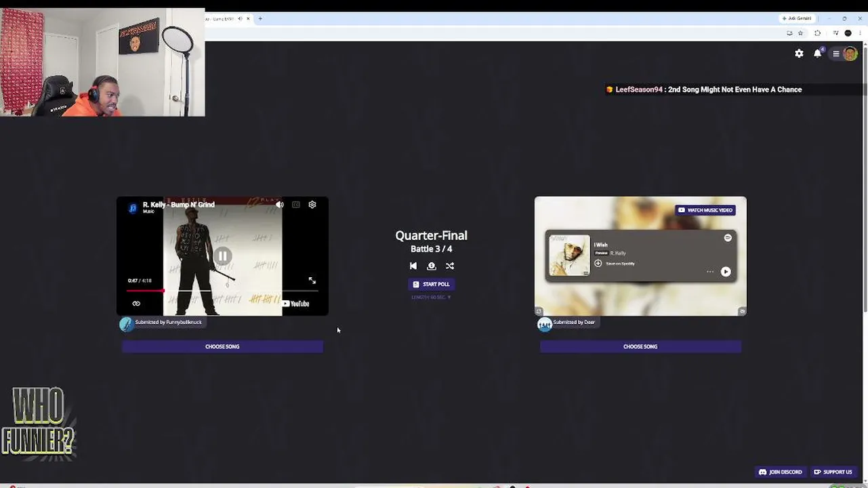Image resolution: width=868 pixels, height=488 pixels.
Task: Open video on YouTube via logo
Action: click(296, 304)
